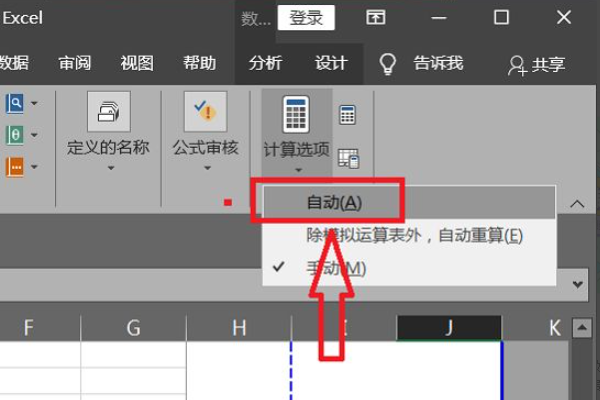Open the 分析 ribbon tab

point(266,63)
